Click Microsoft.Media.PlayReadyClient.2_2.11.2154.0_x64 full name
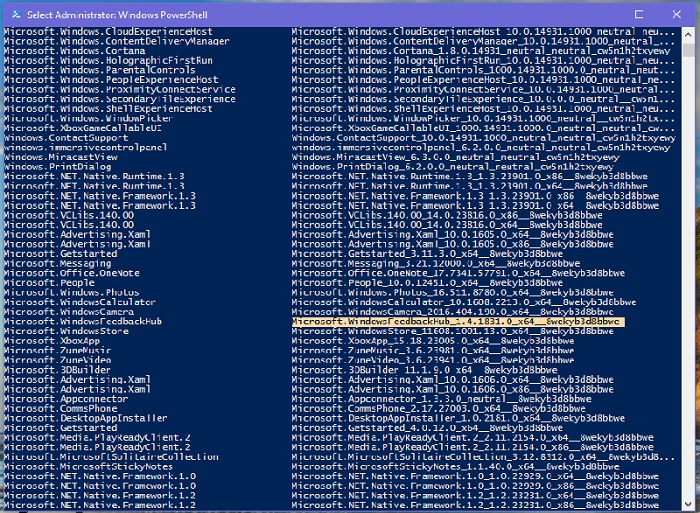Viewport: 700px width, 513px height. click(x=472, y=438)
